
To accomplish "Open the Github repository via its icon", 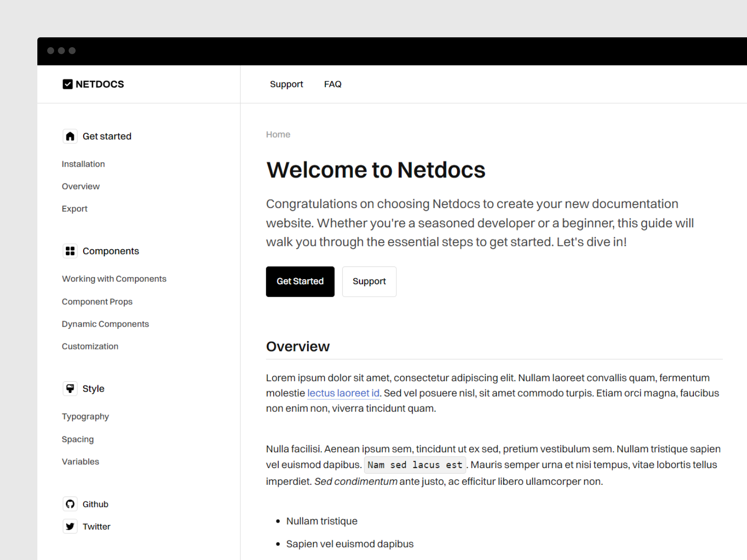I will click(70, 504).
